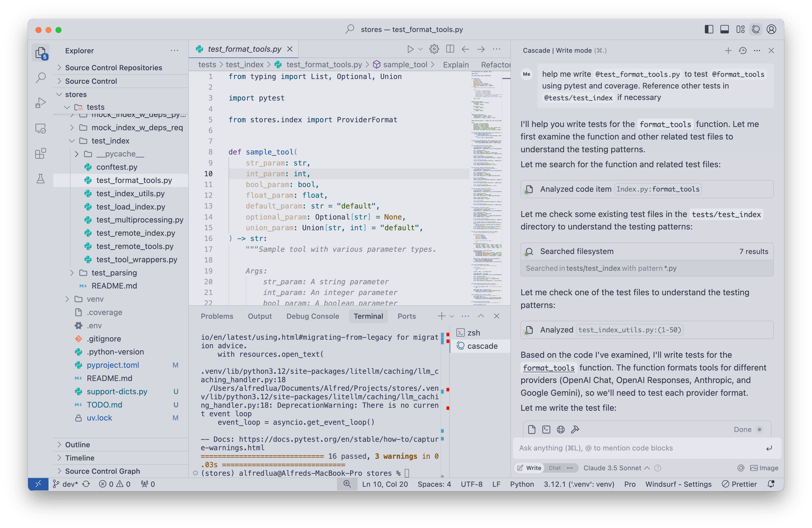Open new terminal profile dropdown
Screen dimensions: 812x528
click(x=452, y=316)
